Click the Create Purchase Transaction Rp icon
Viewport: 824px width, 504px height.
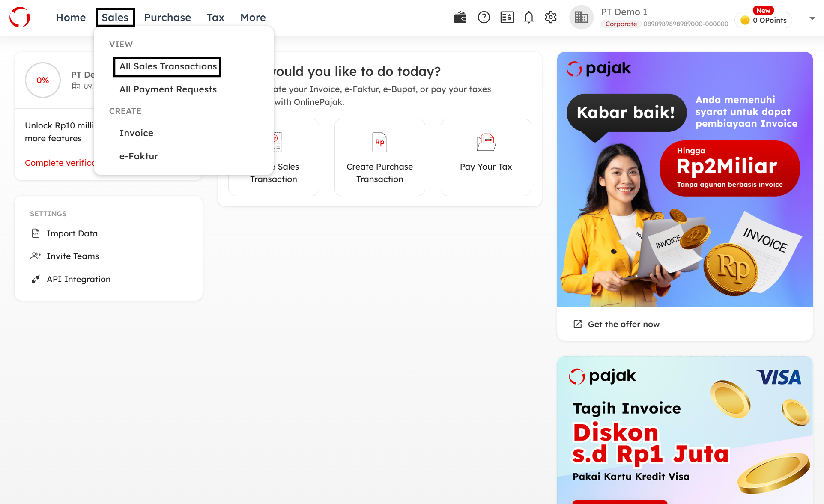379,142
